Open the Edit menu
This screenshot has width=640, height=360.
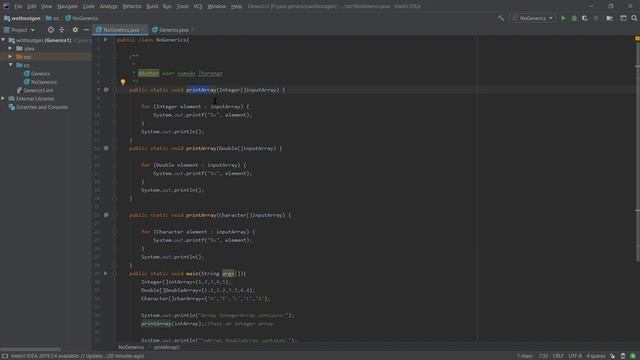(x=31, y=6)
